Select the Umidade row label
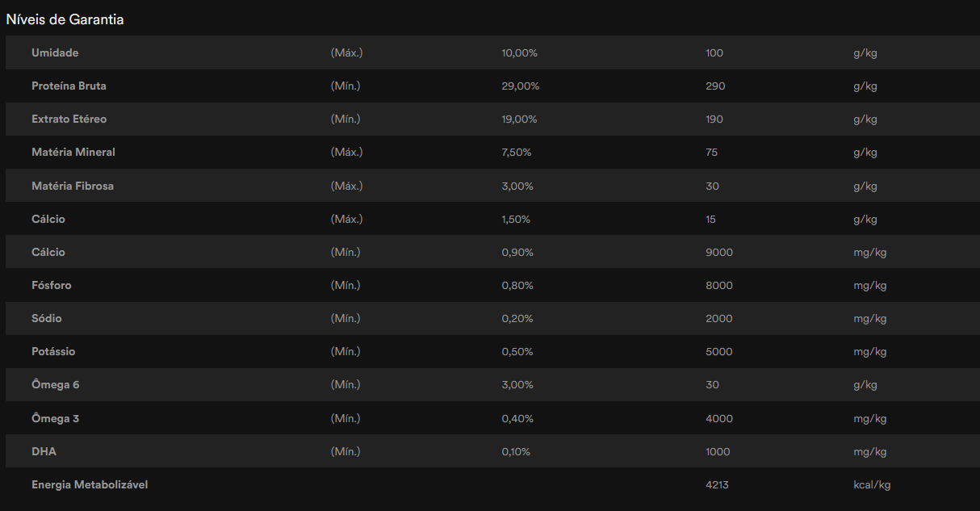This screenshot has width=980, height=511. tap(55, 52)
